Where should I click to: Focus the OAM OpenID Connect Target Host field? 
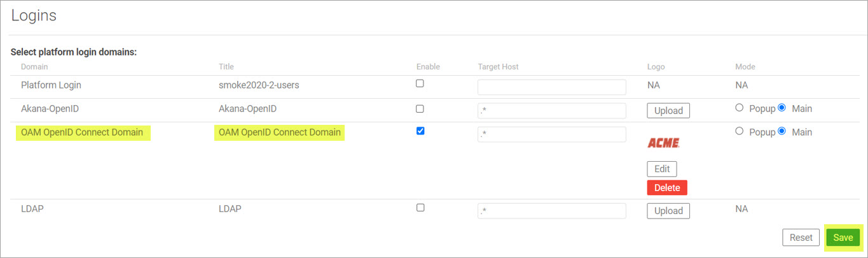click(552, 134)
